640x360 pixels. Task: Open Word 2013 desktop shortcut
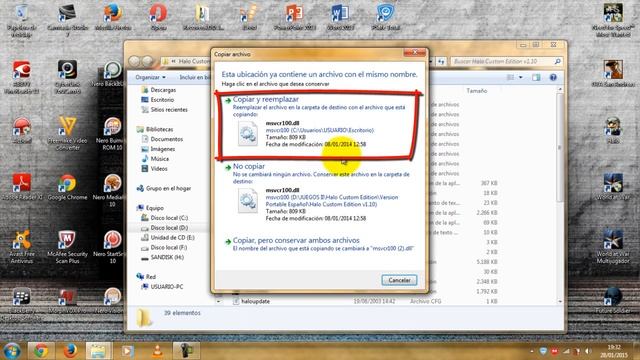click(x=340, y=18)
